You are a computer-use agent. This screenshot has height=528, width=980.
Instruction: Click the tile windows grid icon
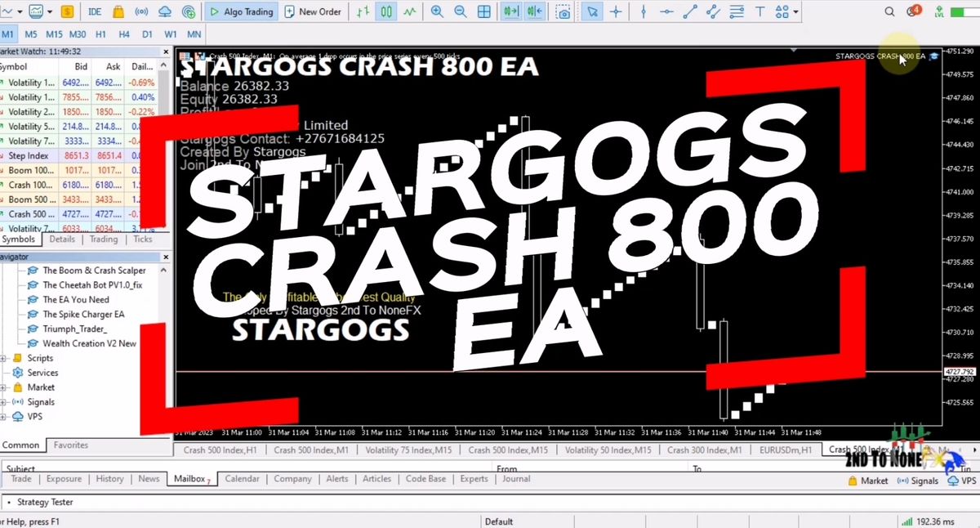484,11
